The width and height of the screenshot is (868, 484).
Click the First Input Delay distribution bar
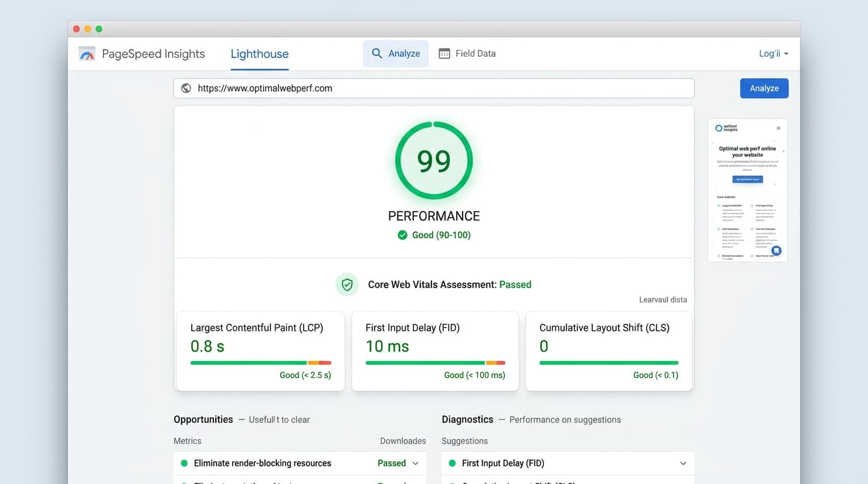coord(435,363)
